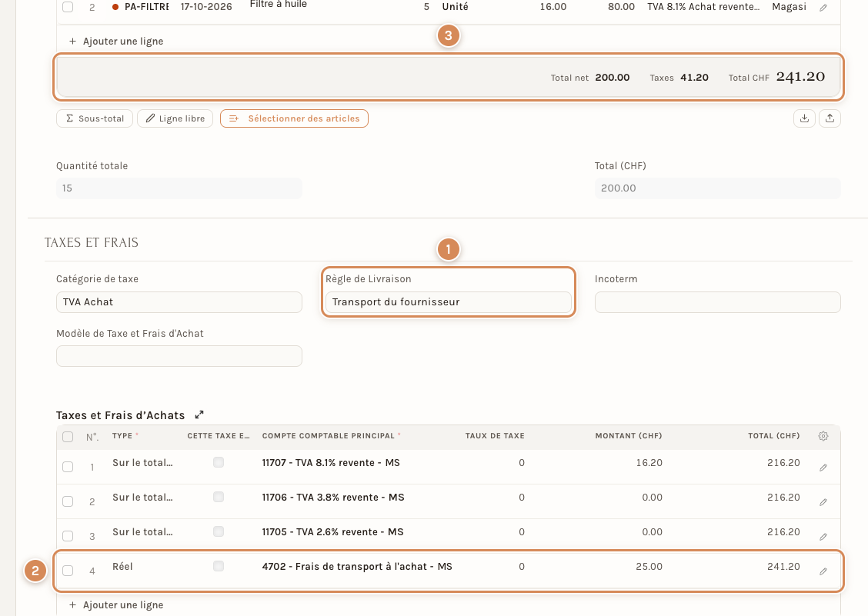Add a line to the taxes table
The width and height of the screenshot is (868, 616).
116,605
